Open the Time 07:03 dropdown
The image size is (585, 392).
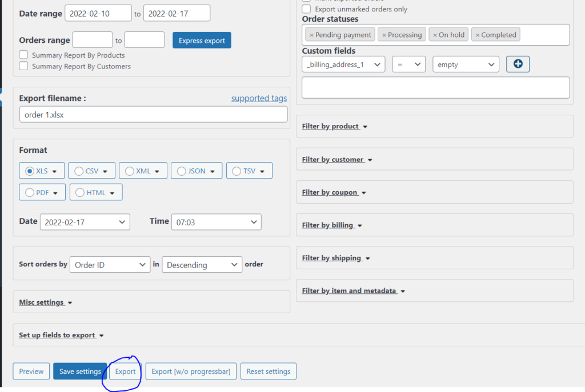point(217,222)
